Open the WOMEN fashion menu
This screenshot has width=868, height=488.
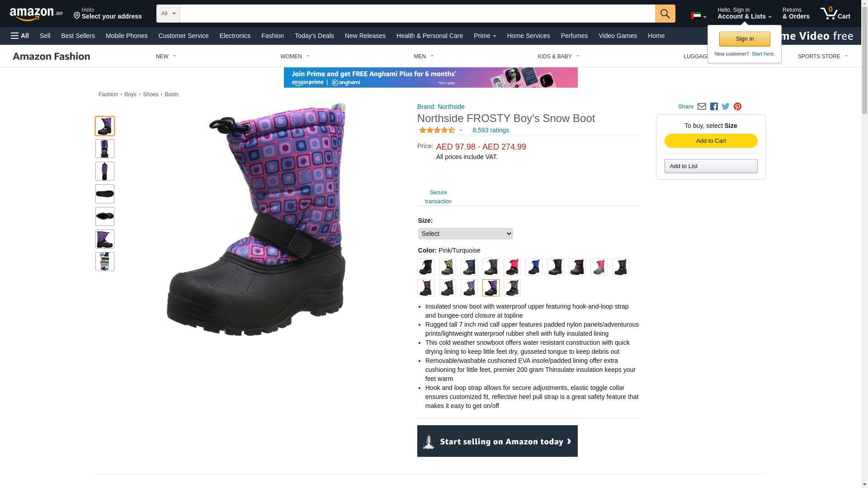(x=295, y=56)
